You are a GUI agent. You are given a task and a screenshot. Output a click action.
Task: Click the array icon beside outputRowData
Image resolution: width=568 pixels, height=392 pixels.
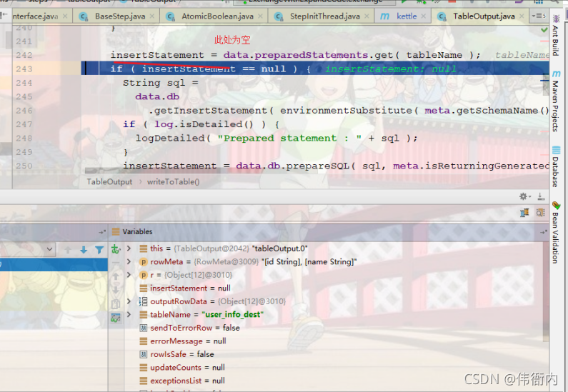144,301
